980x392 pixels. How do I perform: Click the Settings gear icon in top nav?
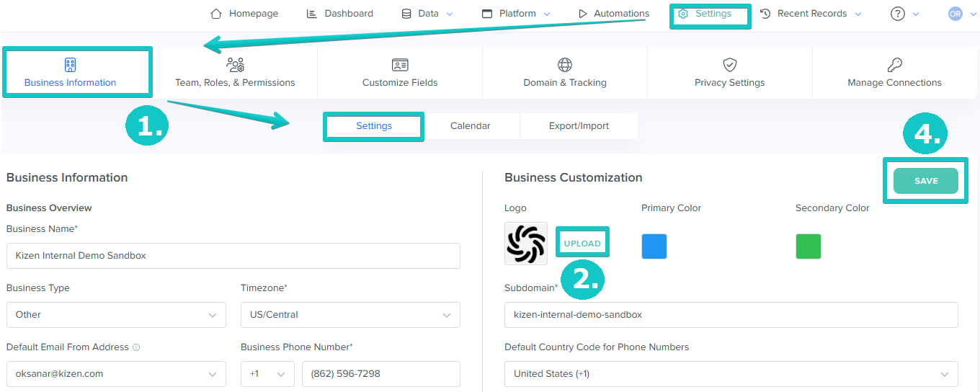683,14
